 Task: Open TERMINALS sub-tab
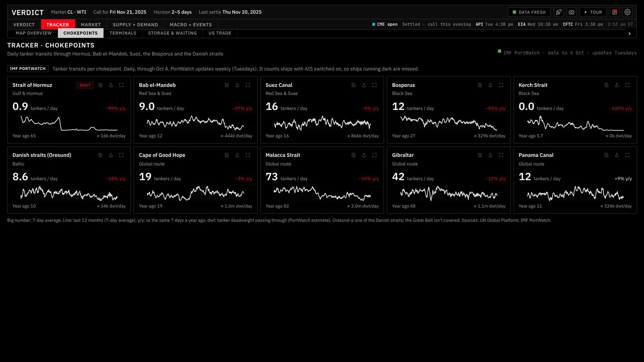coord(123,33)
